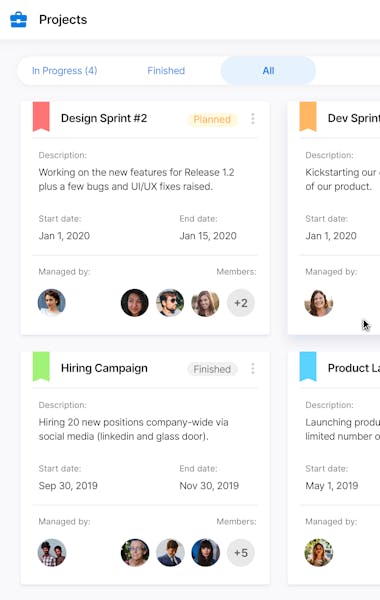Show the +2 more members on Design Sprint
The height and width of the screenshot is (600, 380).
coord(241,303)
